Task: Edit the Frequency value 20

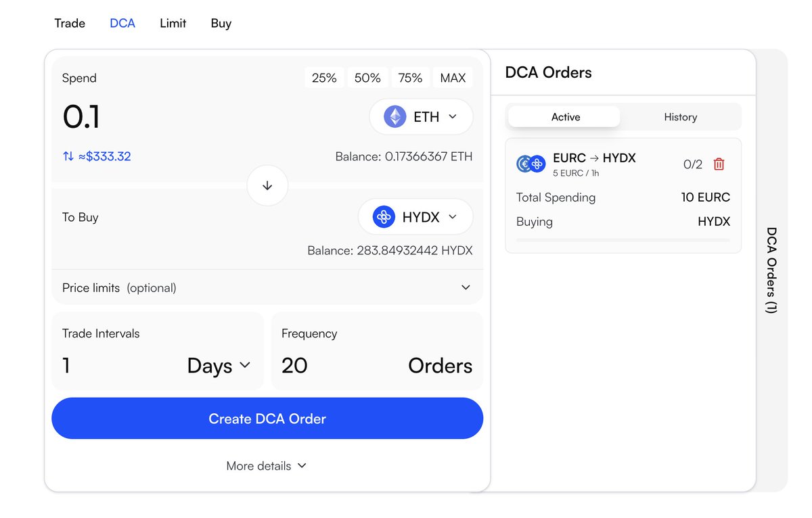Action: point(294,366)
